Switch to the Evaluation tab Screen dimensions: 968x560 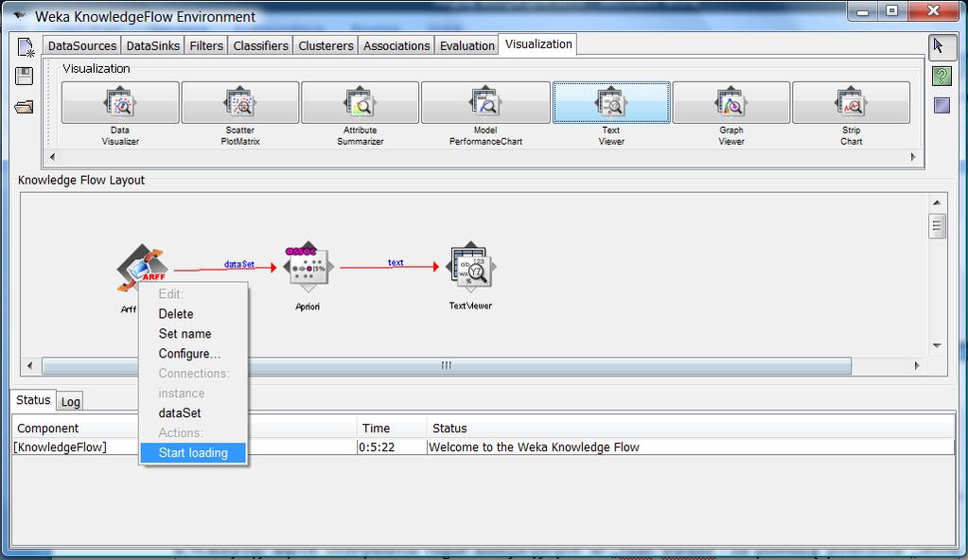(x=467, y=45)
